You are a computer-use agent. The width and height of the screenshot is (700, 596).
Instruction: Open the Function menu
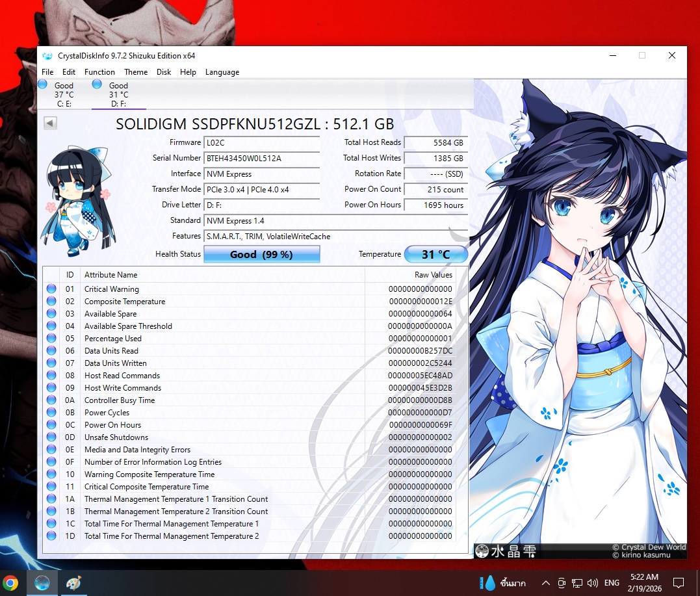99,72
